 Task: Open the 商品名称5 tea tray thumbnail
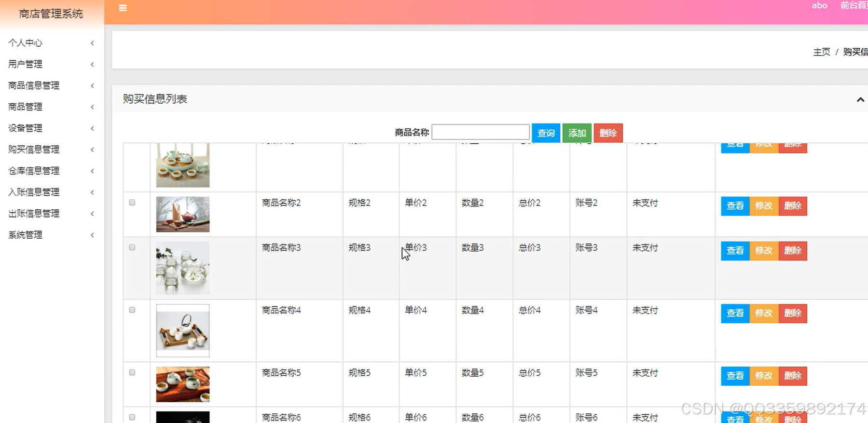(x=183, y=384)
